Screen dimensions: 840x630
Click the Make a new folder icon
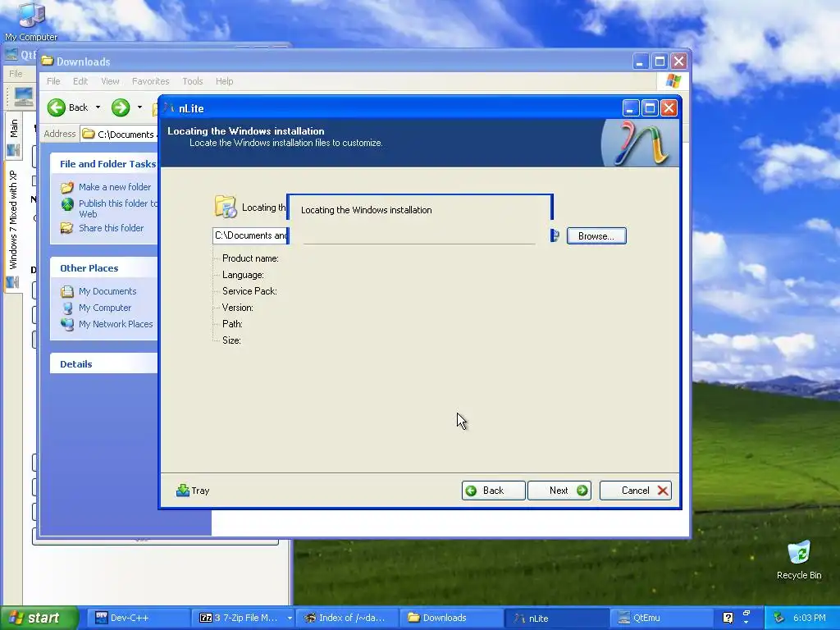tap(67, 187)
